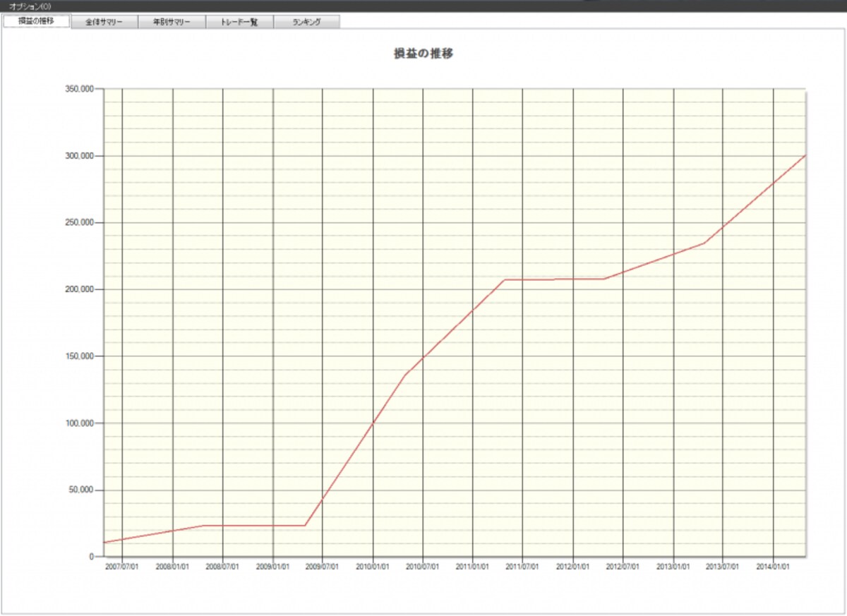The width and height of the screenshot is (847, 616).
Task: Click the 2012/07/01 x-axis date label
Action: [x=623, y=566]
